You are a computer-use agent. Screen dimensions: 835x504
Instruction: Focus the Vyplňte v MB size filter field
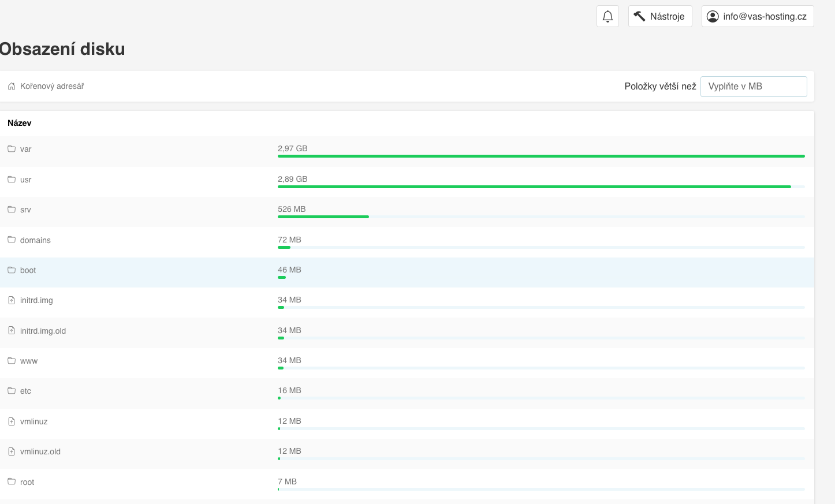753,87
